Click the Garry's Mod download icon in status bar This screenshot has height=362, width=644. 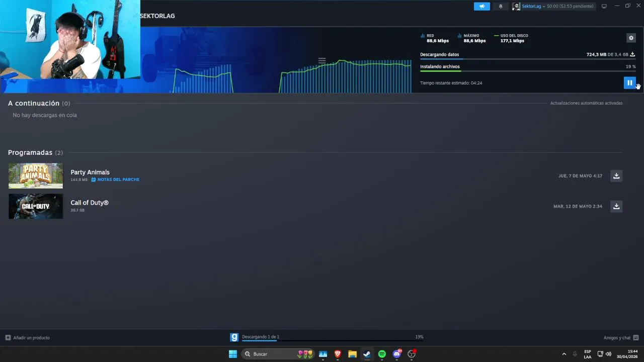(234, 337)
